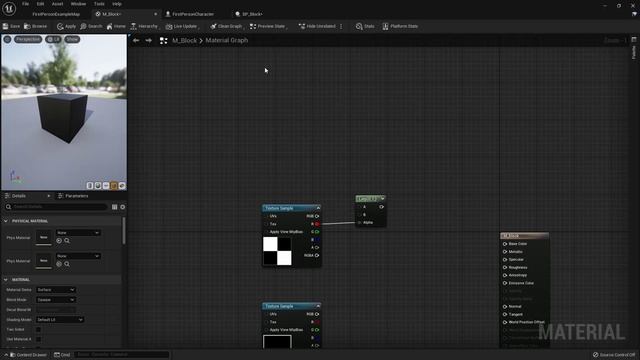Apply the material changes
Image resolution: width=640 pixels, height=360 pixels.
[67, 26]
